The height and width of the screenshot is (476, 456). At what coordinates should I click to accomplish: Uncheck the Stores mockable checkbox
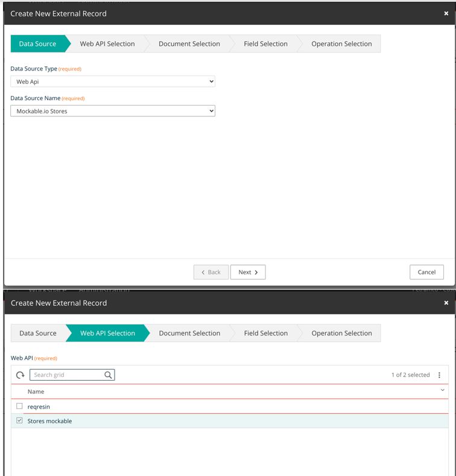(x=19, y=420)
